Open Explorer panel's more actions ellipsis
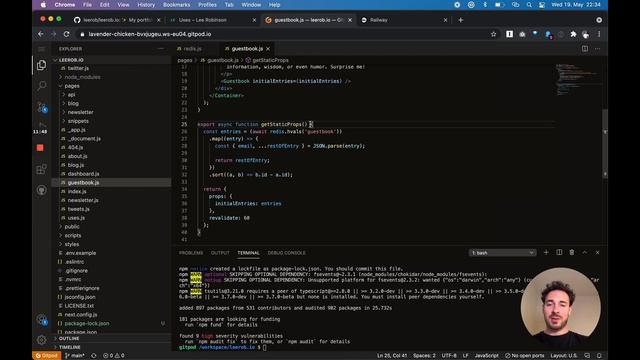Image resolution: width=640 pixels, height=360 pixels. (160, 49)
